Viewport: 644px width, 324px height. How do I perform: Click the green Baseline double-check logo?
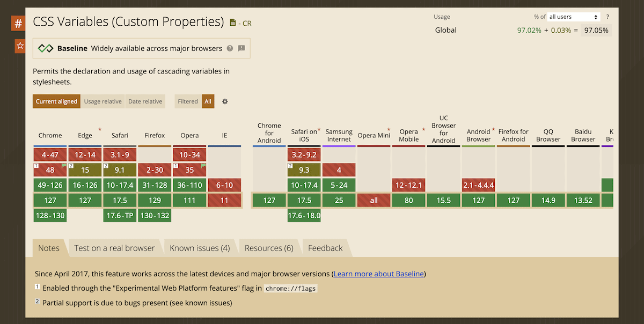[x=46, y=48]
